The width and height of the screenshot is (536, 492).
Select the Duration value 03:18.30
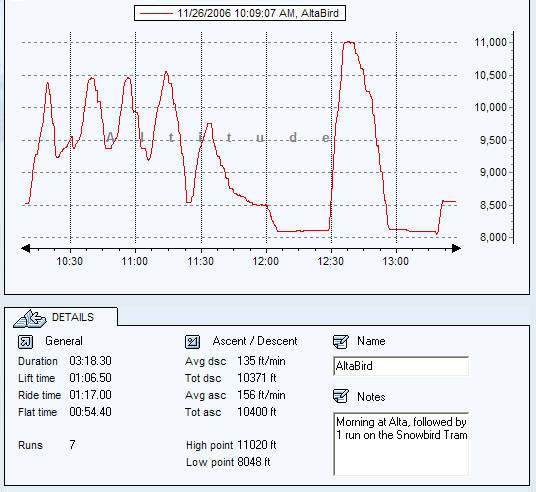pos(90,361)
